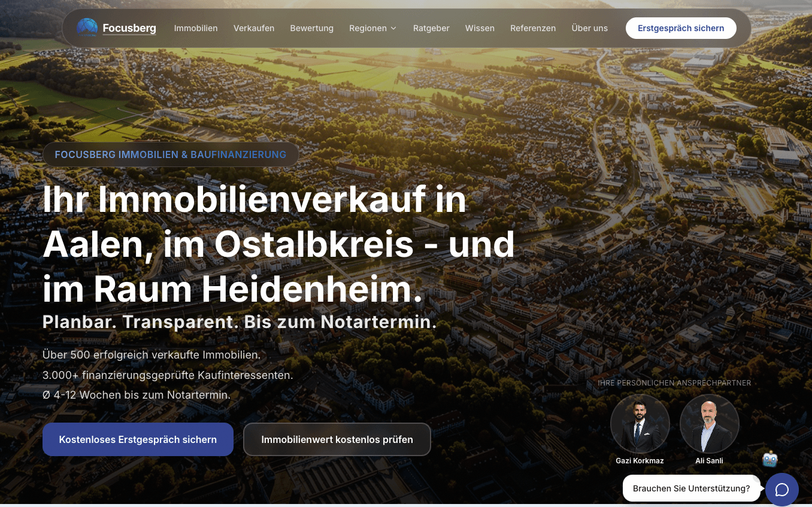Navigate to the Wissen section
812x507 pixels.
click(480, 28)
